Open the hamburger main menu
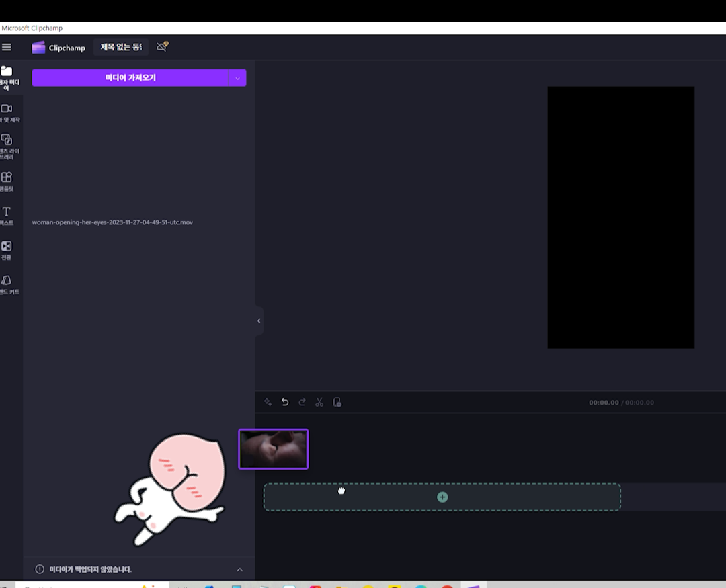The width and height of the screenshot is (726, 588). 7,47
